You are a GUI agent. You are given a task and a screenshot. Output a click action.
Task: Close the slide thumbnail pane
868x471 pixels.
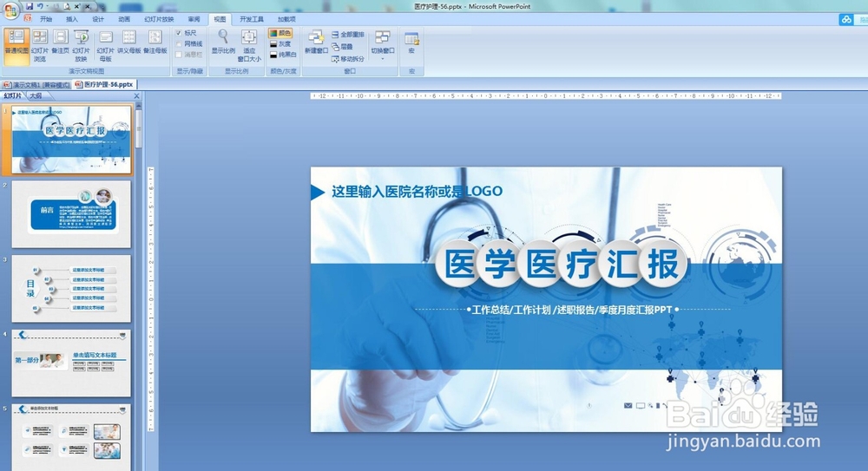pos(137,95)
